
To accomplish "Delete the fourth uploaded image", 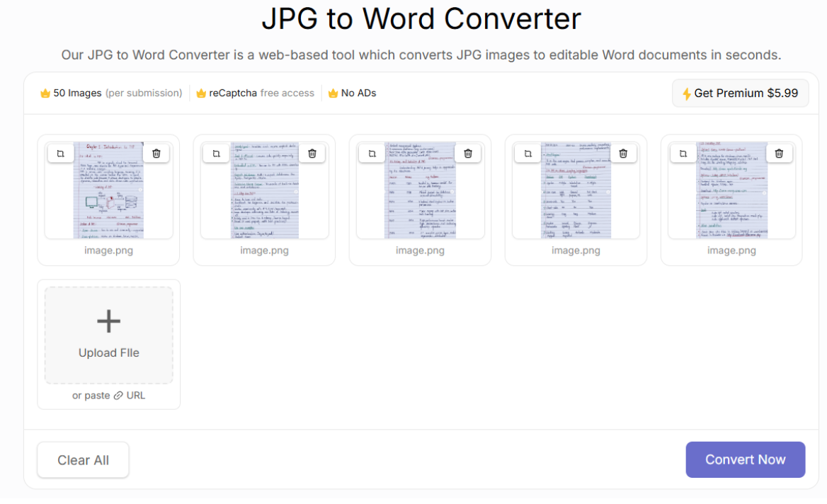I will click(623, 154).
